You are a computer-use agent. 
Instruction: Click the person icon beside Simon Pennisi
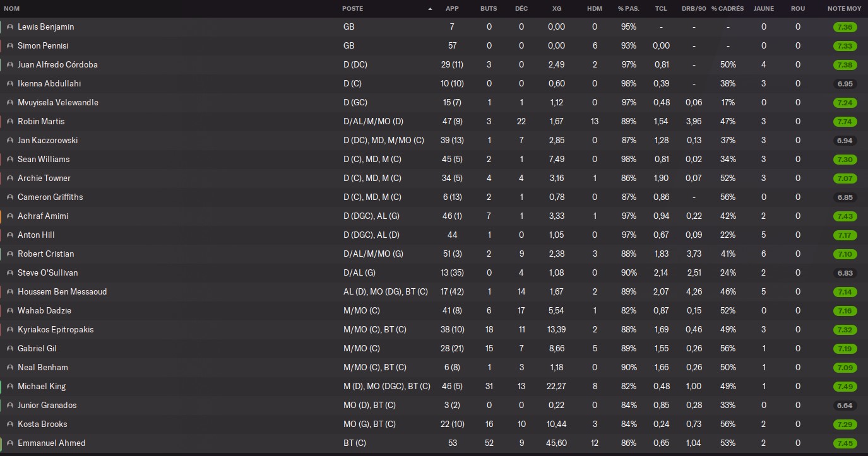click(10, 46)
